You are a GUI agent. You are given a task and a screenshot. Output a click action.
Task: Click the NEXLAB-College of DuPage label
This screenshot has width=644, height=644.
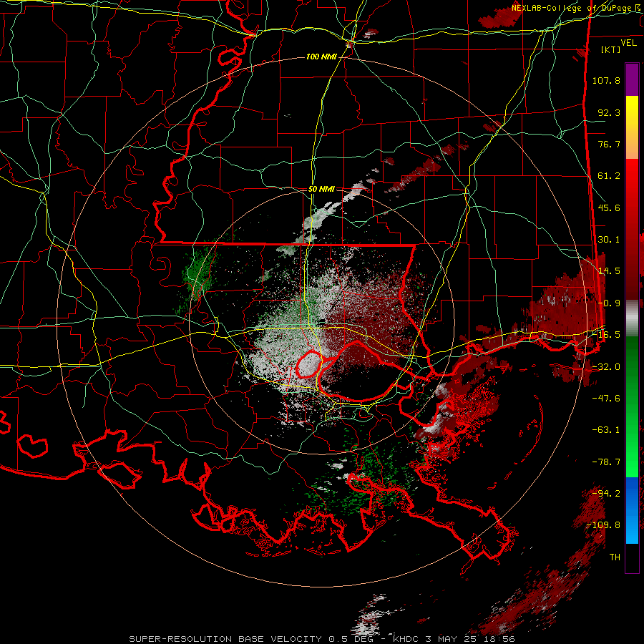pos(571,8)
